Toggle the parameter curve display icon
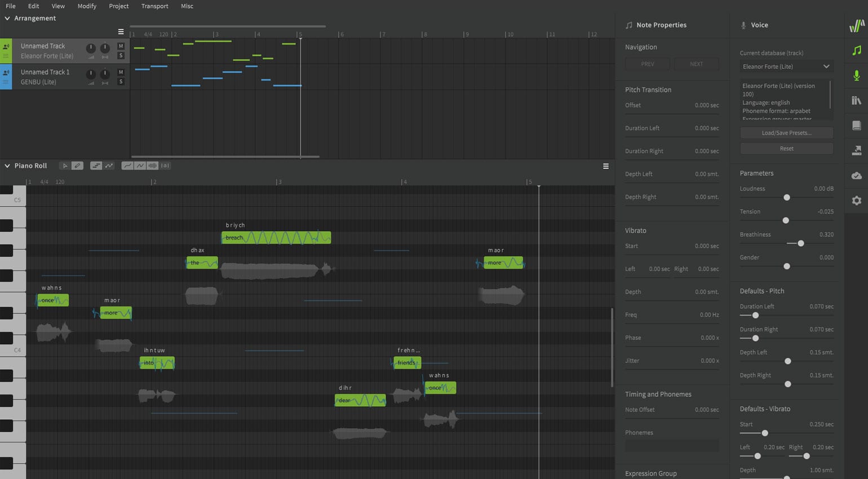868x479 pixels. click(109, 166)
